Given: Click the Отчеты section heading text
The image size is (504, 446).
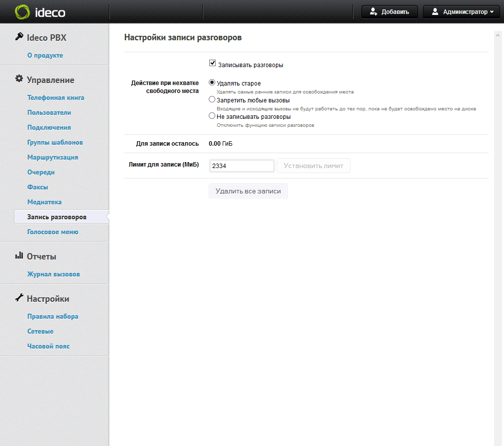Looking at the screenshot, I should 41,257.
